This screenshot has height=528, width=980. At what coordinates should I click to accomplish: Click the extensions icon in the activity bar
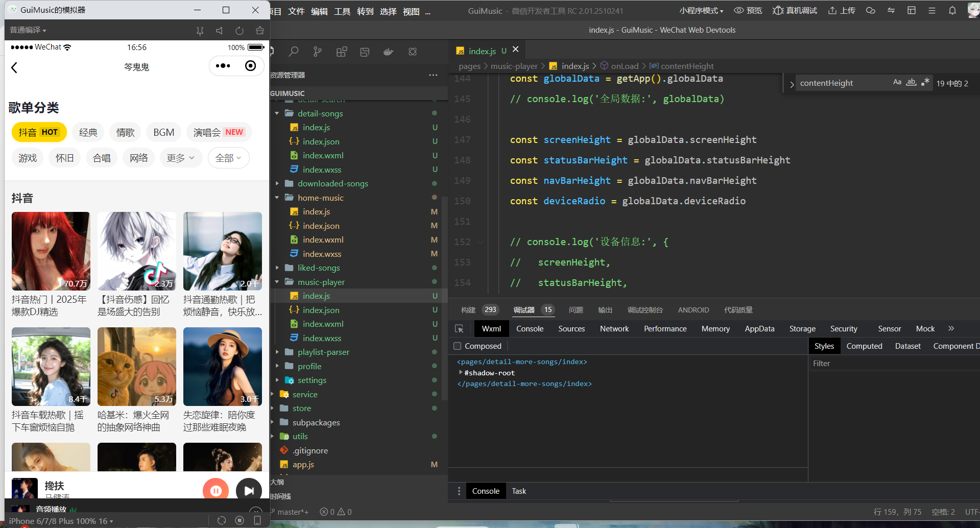coord(342,52)
